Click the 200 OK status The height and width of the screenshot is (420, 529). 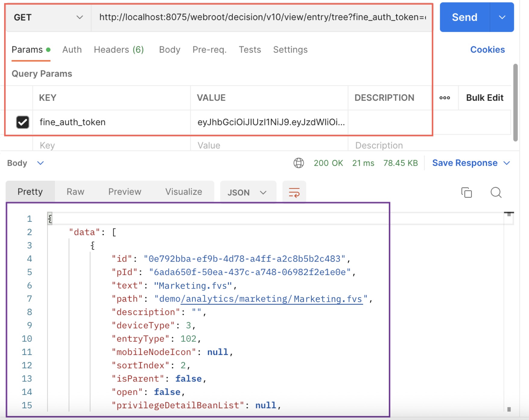328,163
